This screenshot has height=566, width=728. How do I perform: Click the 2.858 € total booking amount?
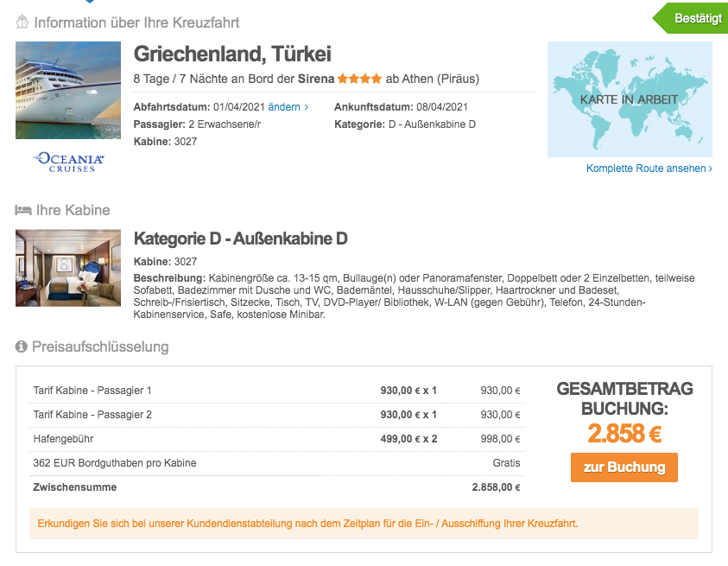[624, 432]
